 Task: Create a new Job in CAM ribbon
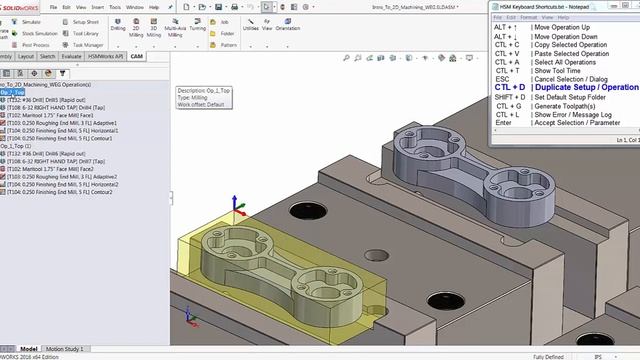(219, 22)
